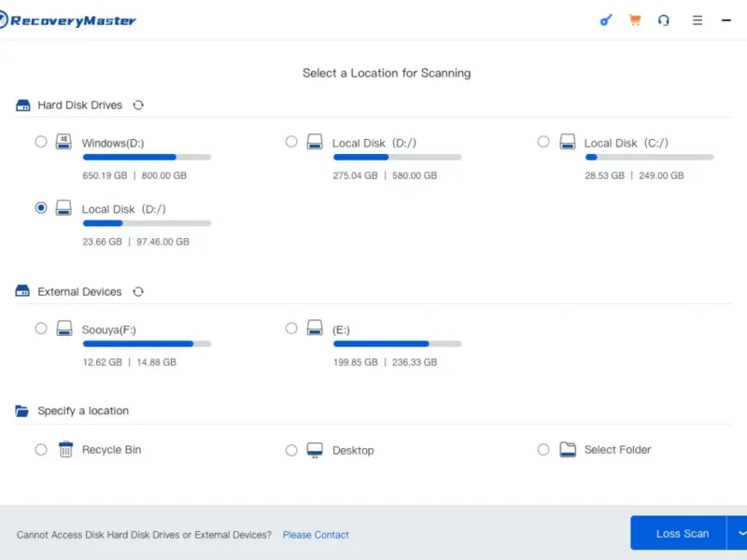Click the Desktop monitor icon
Image resolution: width=747 pixels, height=560 pixels.
point(316,450)
